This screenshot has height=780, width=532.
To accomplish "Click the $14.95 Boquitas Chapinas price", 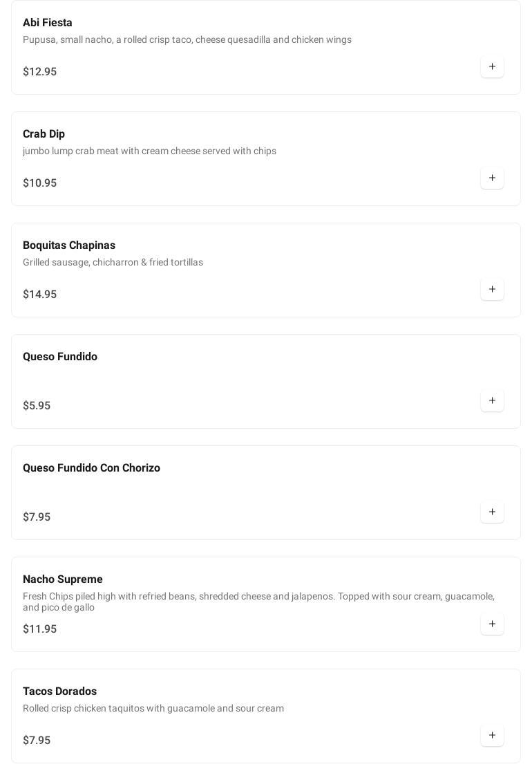I will point(40,295).
